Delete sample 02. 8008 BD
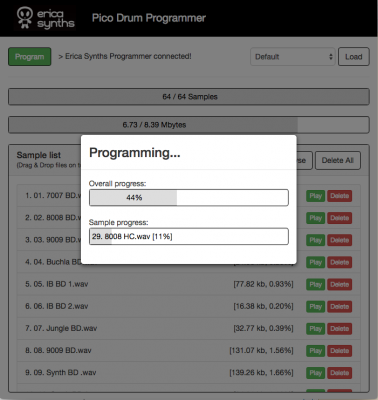Image resolution: width=378 pixels, height=400 pixels. point(339,218)
